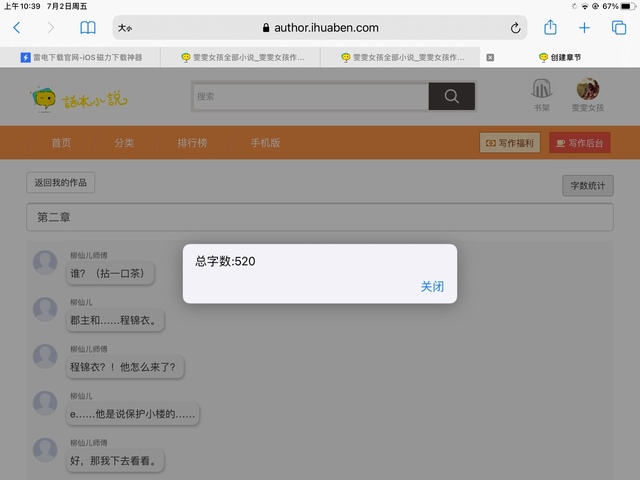This screenshot has height=480, width=640.
Task: Focus the 第二章 chapter title field
Action: coord(320,217)
